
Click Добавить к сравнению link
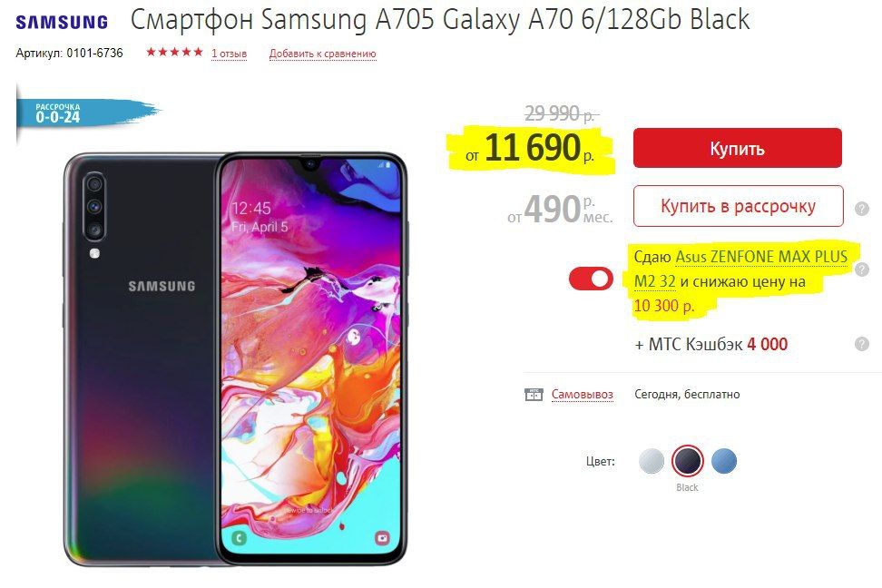pos(322,54)
